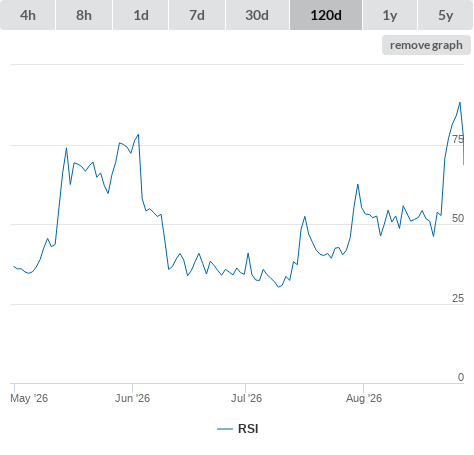The image size is (474, 455).
Task: Click the 75 y-axis label
Action: [458, 139]
